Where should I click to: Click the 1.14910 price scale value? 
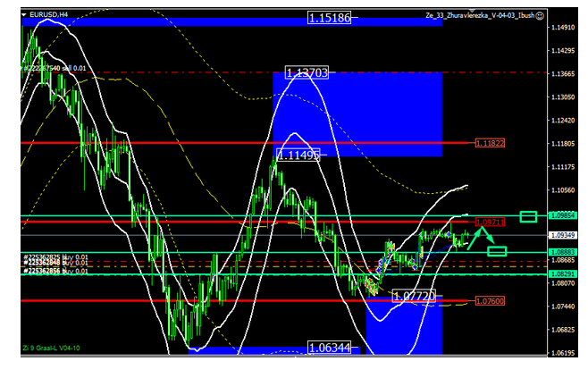click(563, 28)
